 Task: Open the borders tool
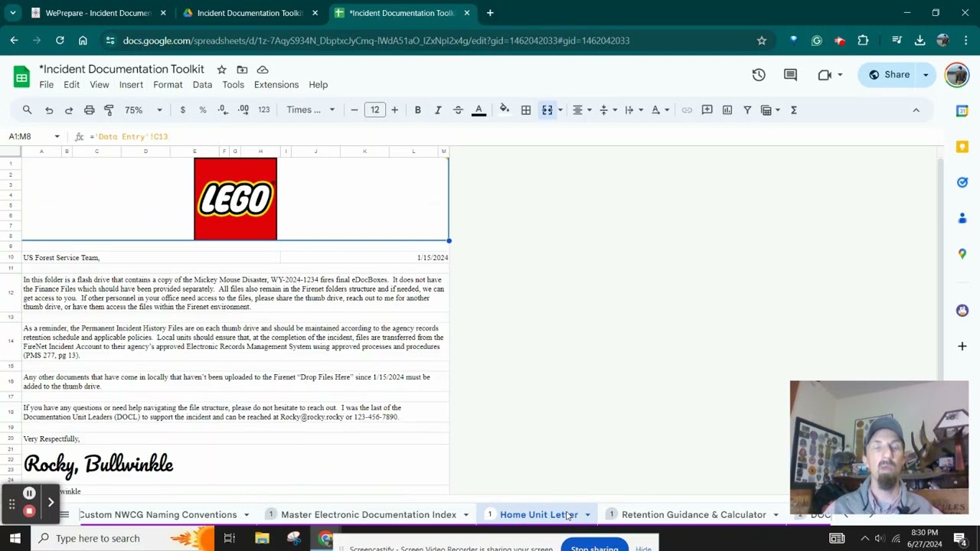[526, 110]
